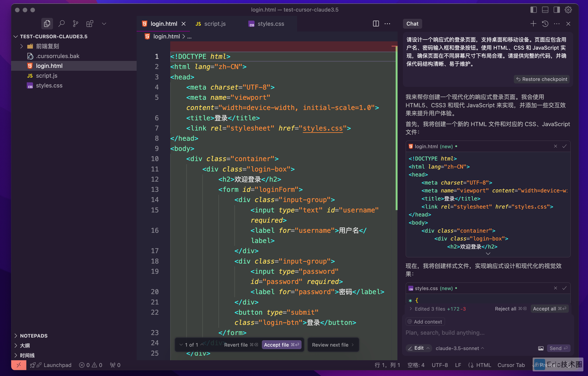Close the Chat panel
The image size is (588, 376).
tap(568, 24)
